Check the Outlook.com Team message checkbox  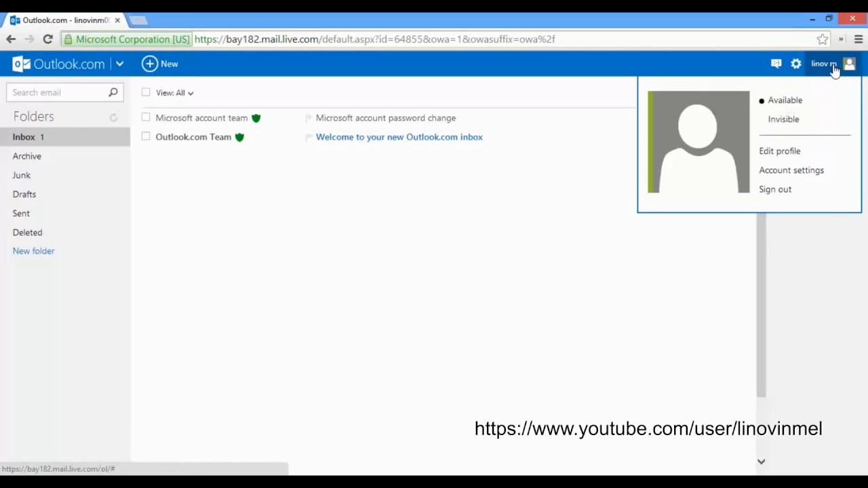tap(146, 136)
